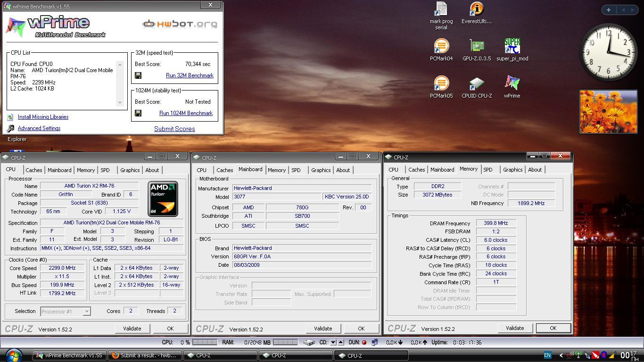
Task: Click sidebar add gadget plus button
Action: 609,9
